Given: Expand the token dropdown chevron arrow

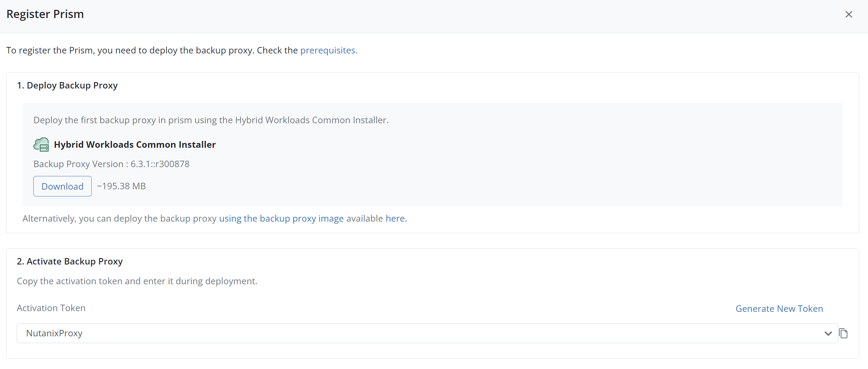Looking at the screenshot, I should click(828, 333).
